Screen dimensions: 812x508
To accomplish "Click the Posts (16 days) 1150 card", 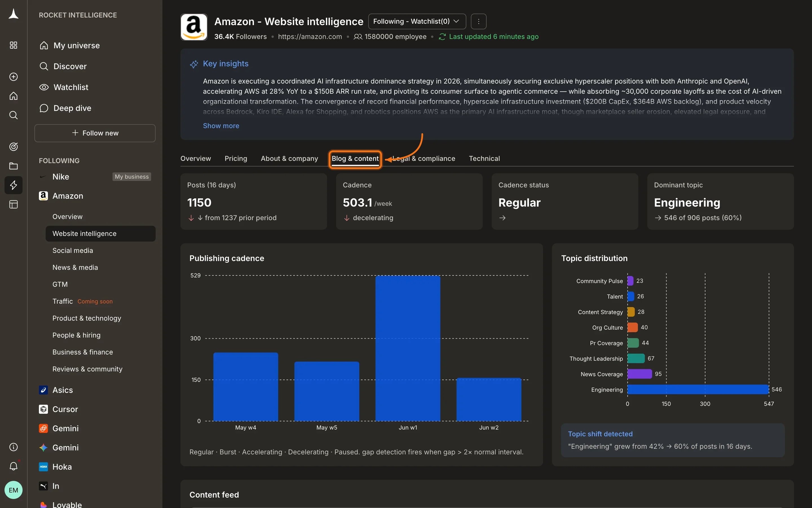I will [254, 202].
